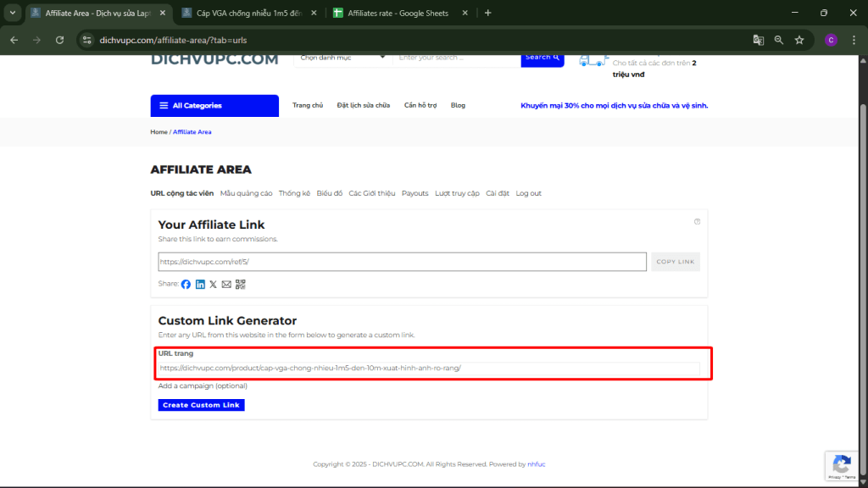The width and height of the screenshot is (868, 488).
Task: Open the help tooltip in Your Affiliate Link box
Action: (697, 221)
